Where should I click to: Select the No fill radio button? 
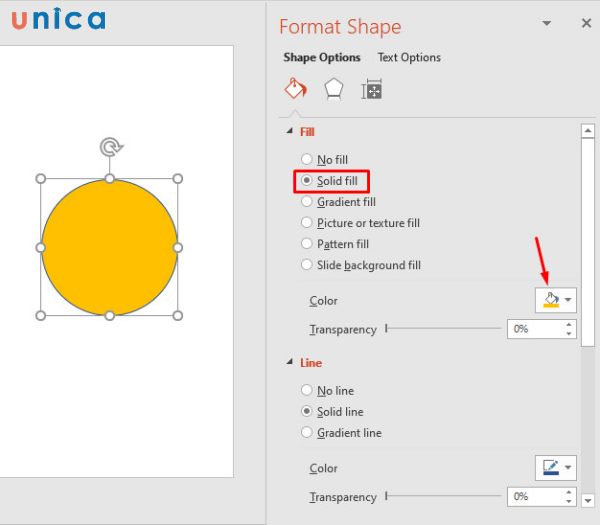point(307,159)
